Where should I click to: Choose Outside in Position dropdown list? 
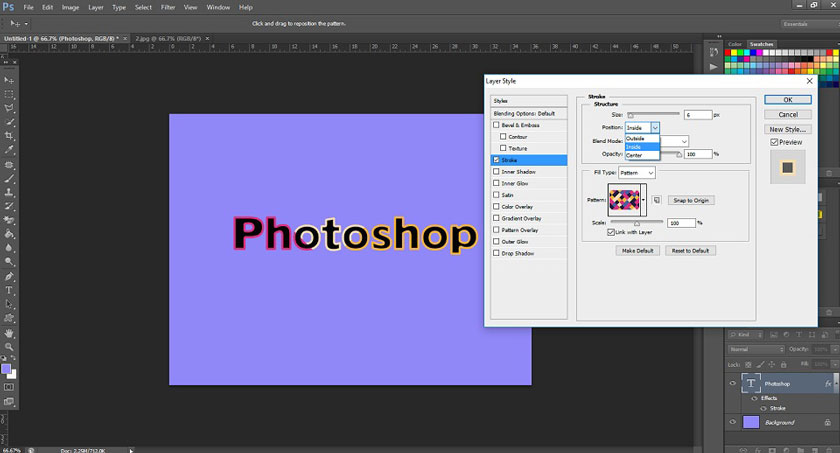coord(642,138)
